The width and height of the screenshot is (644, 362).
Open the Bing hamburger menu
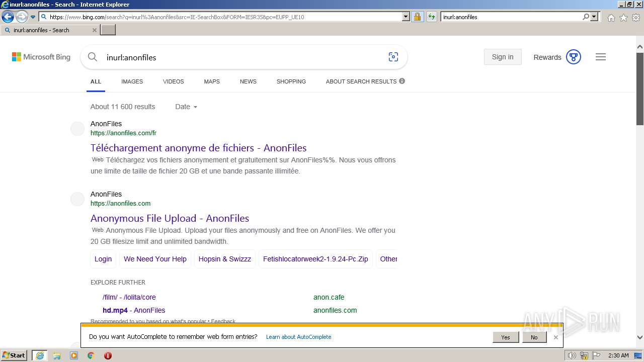(601, 57)
